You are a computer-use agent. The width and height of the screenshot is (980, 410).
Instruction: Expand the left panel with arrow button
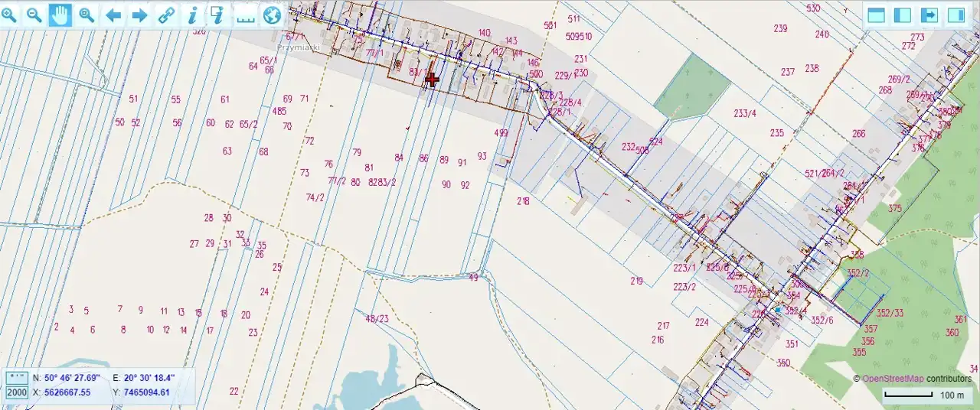[929, 15]
